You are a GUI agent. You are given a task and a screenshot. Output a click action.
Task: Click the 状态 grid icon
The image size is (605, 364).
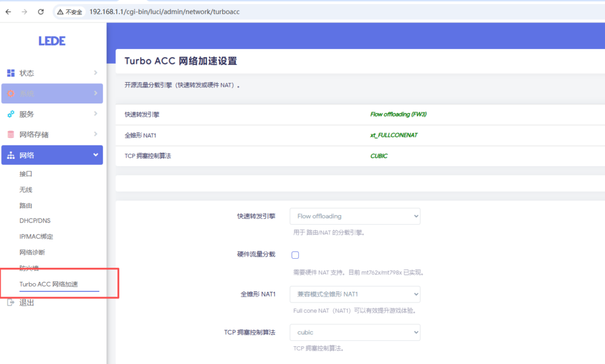pyautogui.click(x=11, y=73)
